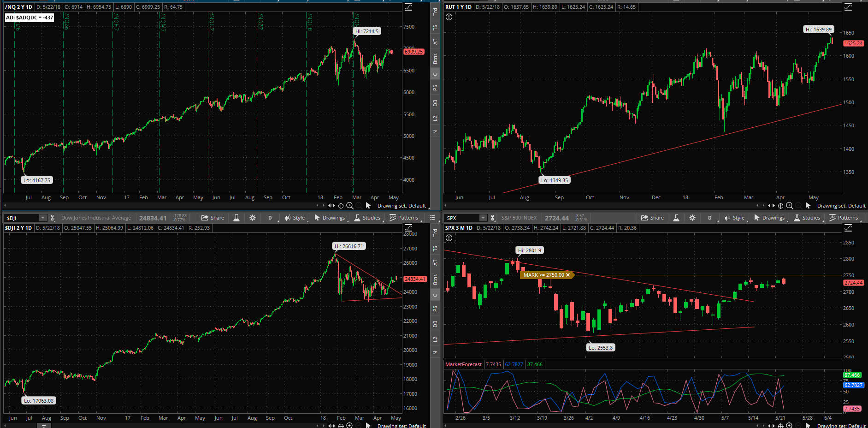The width and height of the screenshot is (868, 428).
Task: Select the pointer cursor under /NQ chart
Action: (x=368, y=206)
